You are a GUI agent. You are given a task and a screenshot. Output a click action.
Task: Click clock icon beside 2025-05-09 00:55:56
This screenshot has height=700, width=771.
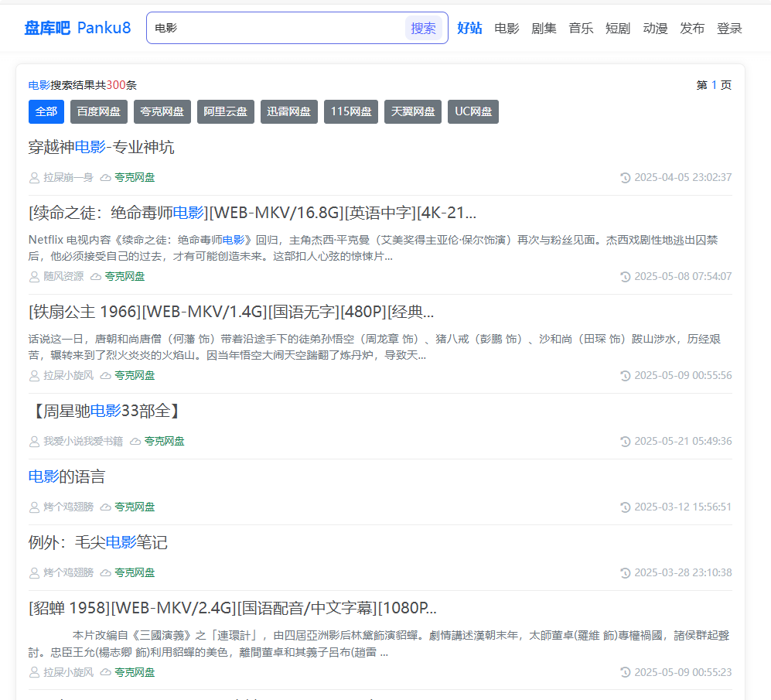(626, 376)
